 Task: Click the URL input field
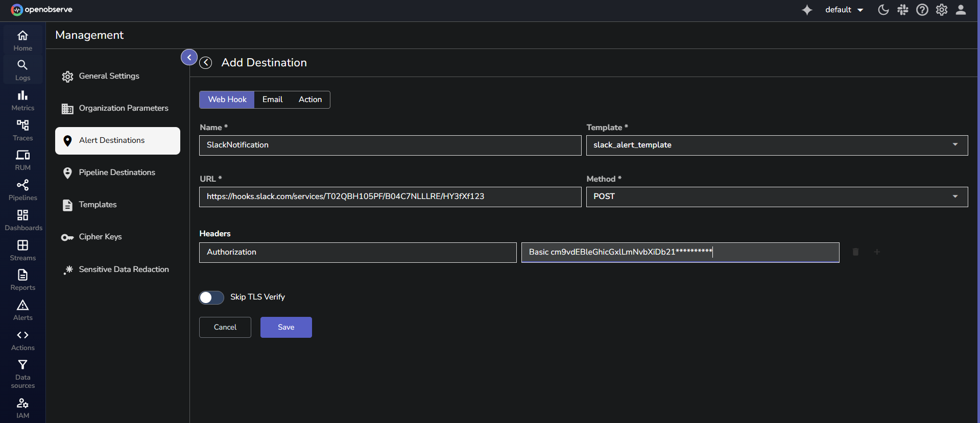(x=390, y=197)
